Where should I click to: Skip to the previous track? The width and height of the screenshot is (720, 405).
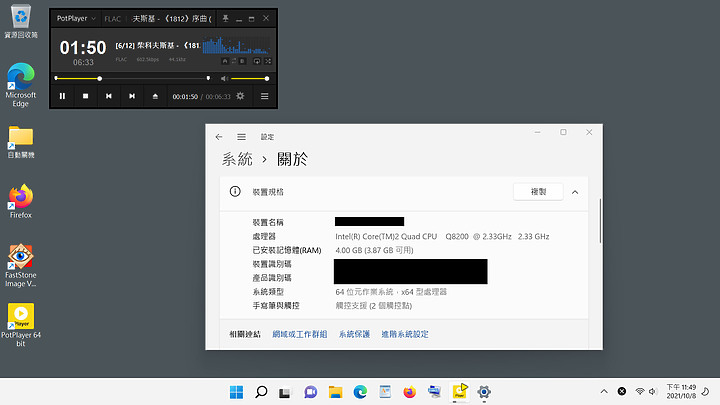108,96
